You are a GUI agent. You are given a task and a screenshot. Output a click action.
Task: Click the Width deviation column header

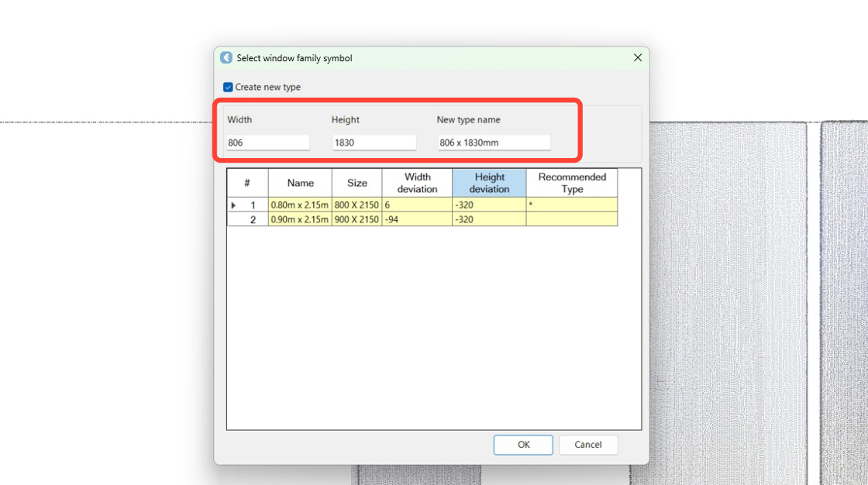(417, 183)
